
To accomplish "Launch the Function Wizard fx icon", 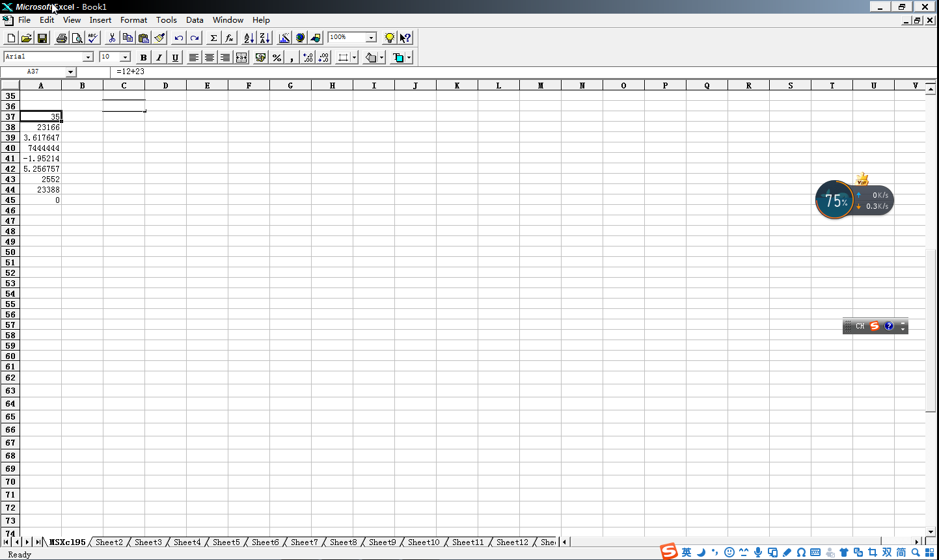I will point(229,38).
